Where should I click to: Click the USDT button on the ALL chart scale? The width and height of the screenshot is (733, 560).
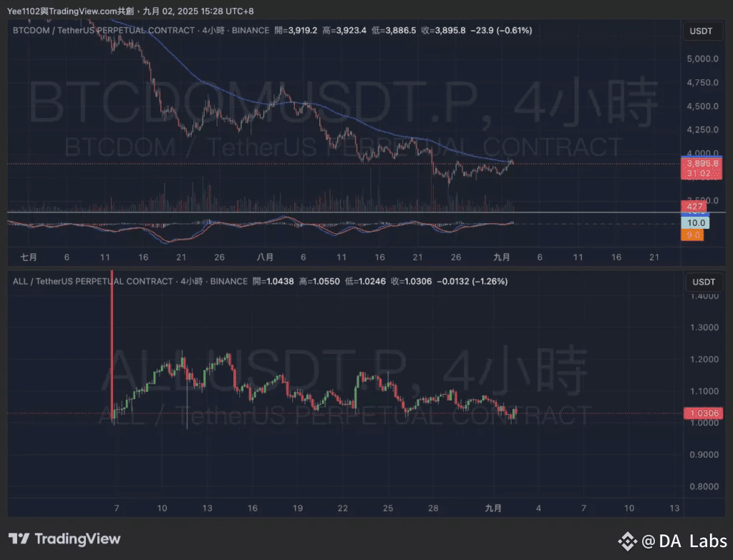pos(704,282)
